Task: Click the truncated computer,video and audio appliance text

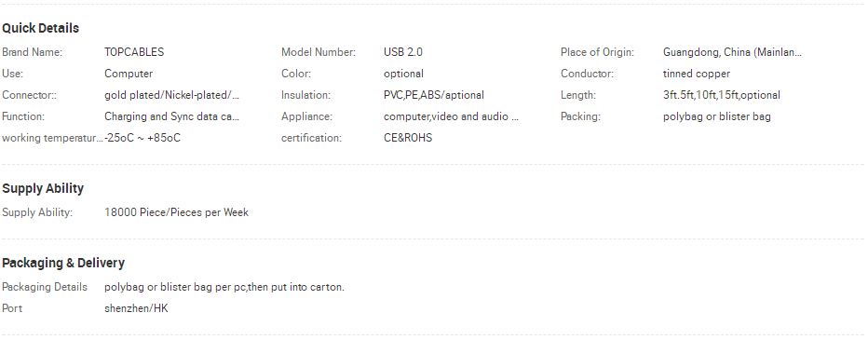Action: pyautogui.click(x=451, y=116)
